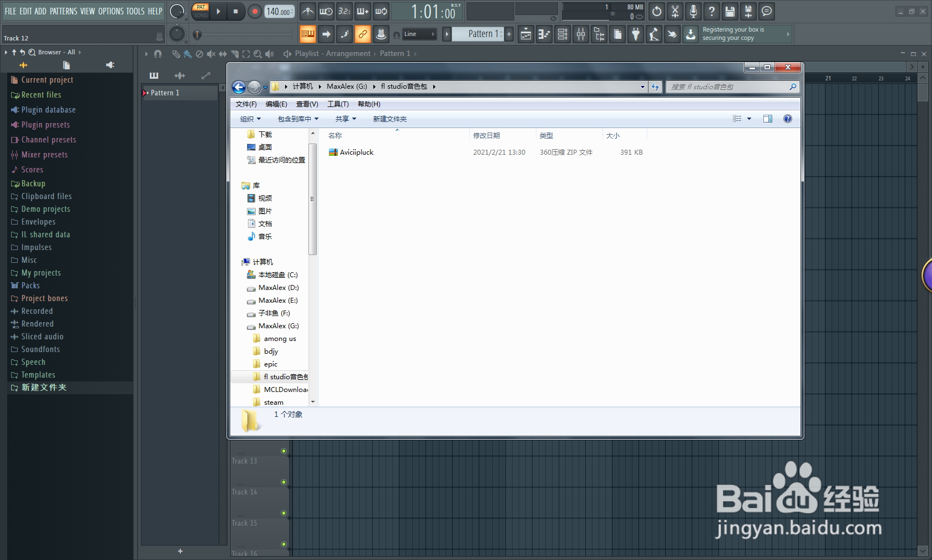The width and height of the screenshot is (932, 560).
Task: Switch to SONG mode in transport
Action: pos(201,15)
